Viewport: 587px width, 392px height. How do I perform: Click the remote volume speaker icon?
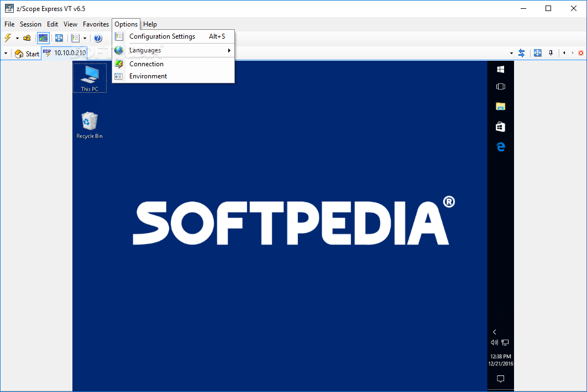(x=494, y=342)
